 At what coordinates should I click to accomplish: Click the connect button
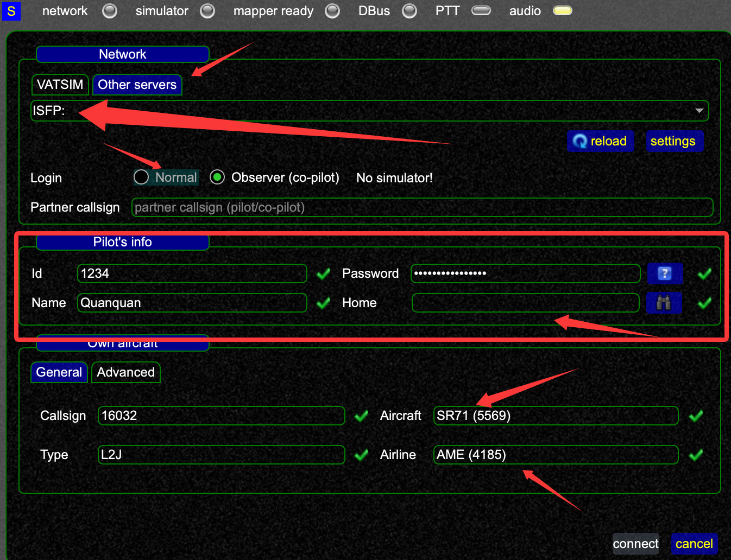click(x=636, y=544)
